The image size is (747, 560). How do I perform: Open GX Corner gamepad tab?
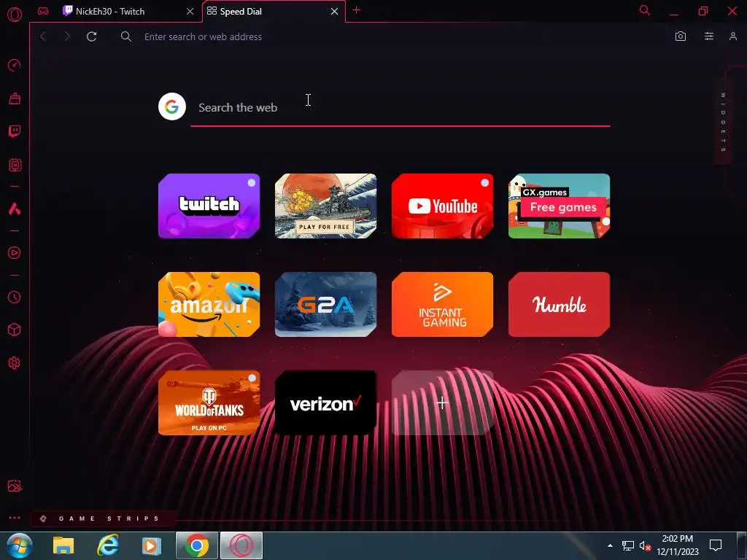(x=43, y=11)
